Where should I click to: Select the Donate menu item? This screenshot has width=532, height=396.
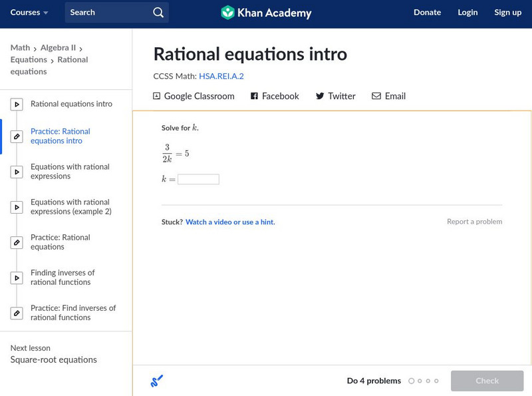(427, 12)
